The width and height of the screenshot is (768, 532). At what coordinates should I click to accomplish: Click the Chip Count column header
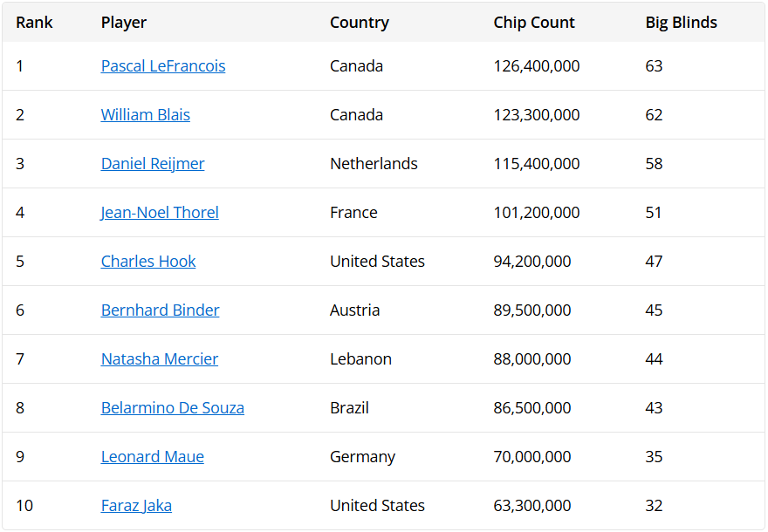(534, 23)
